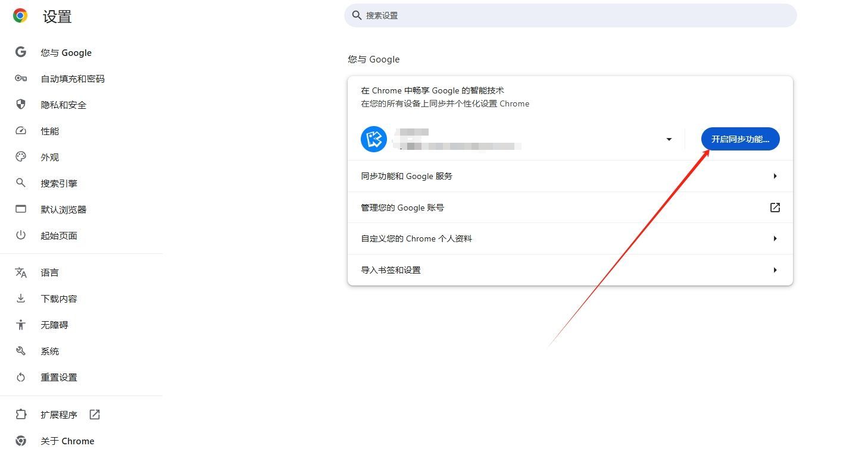Viewport: 868px width, 474px height.
Task: Open 下载内容 settings
Action: 59,299
